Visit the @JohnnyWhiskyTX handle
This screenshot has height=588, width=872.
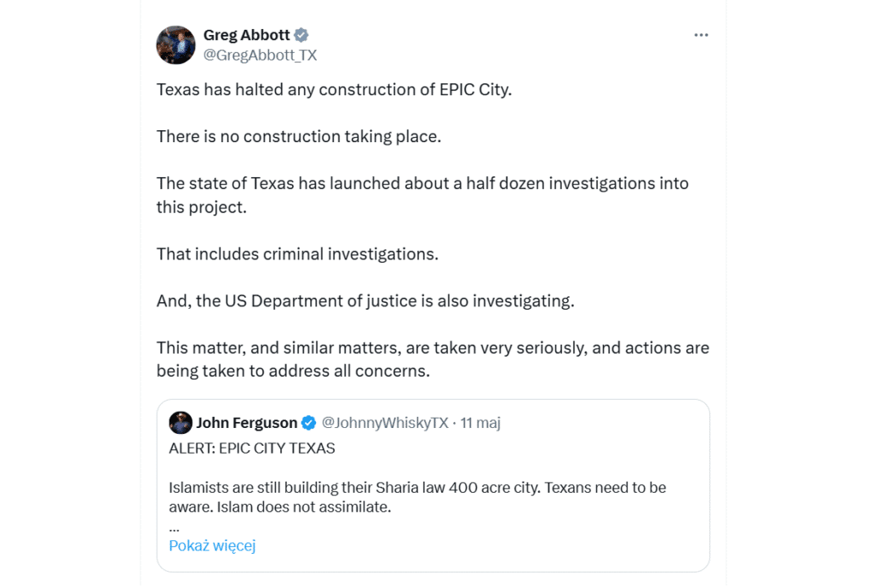[x=385, y=423]
